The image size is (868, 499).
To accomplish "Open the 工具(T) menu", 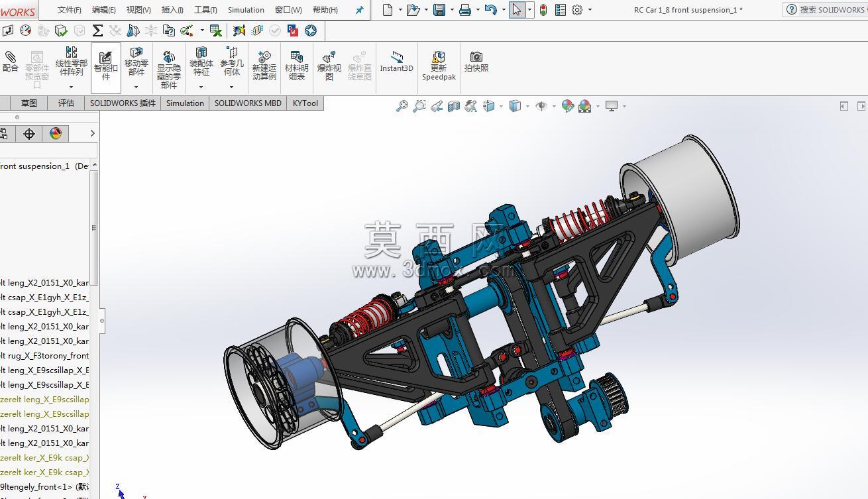I will point(205,10).
